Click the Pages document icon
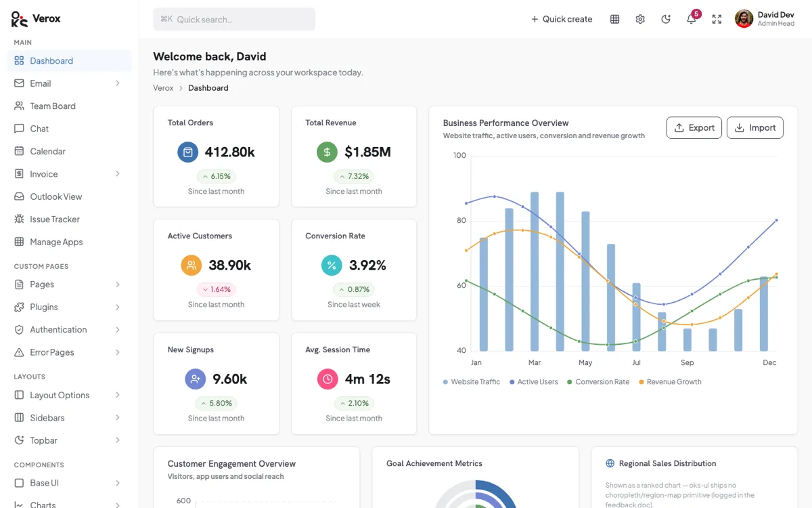This screenshot has width=812, height=508. 19,284
